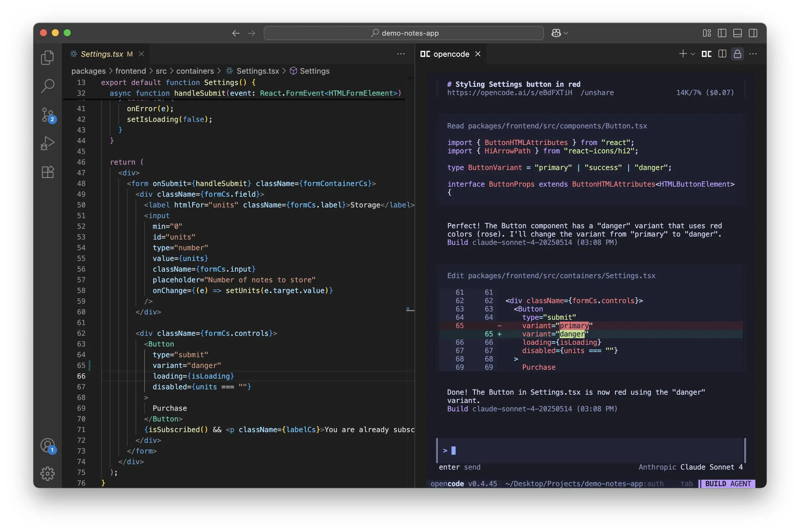The image size is (800, 532).
Task: Click the Customize Layout icon
Action: pyautogui.click(x=707, y=33)
